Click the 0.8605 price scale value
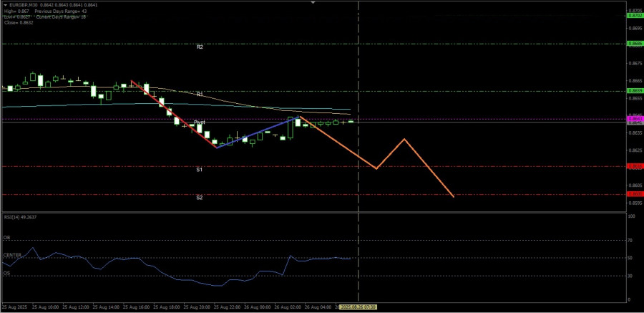 (635, 186)
